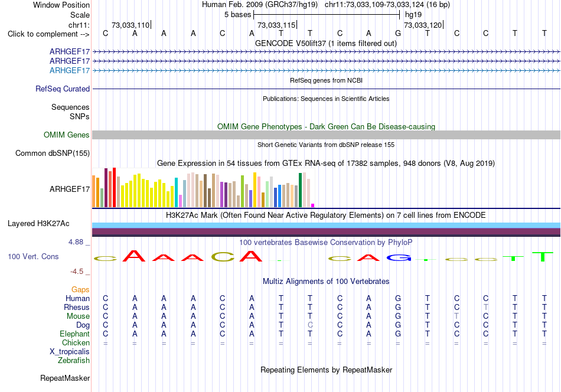Click the purple H3K27Ac band
561x392 pixels.
pyautogui.click(x=326, y=231)
